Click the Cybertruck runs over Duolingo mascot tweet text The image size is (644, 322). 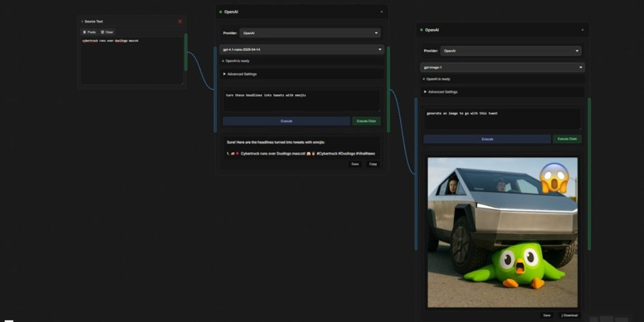point(301,153)
